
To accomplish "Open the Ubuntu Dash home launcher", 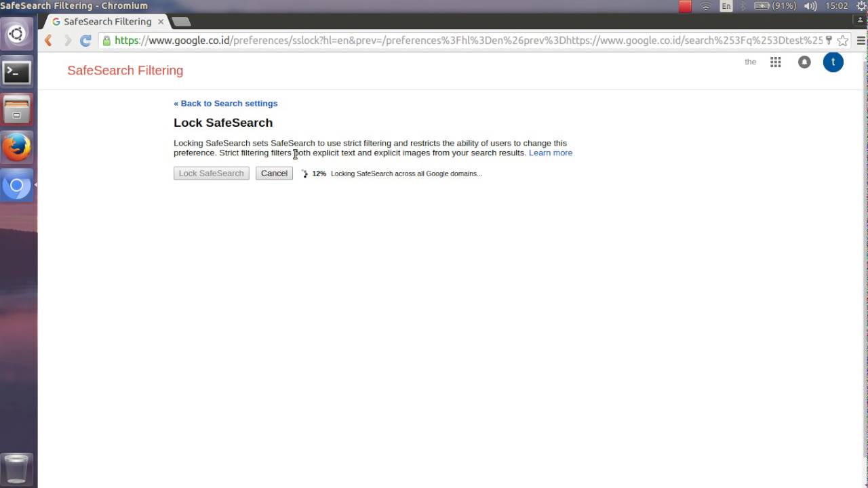I will 16,34.
